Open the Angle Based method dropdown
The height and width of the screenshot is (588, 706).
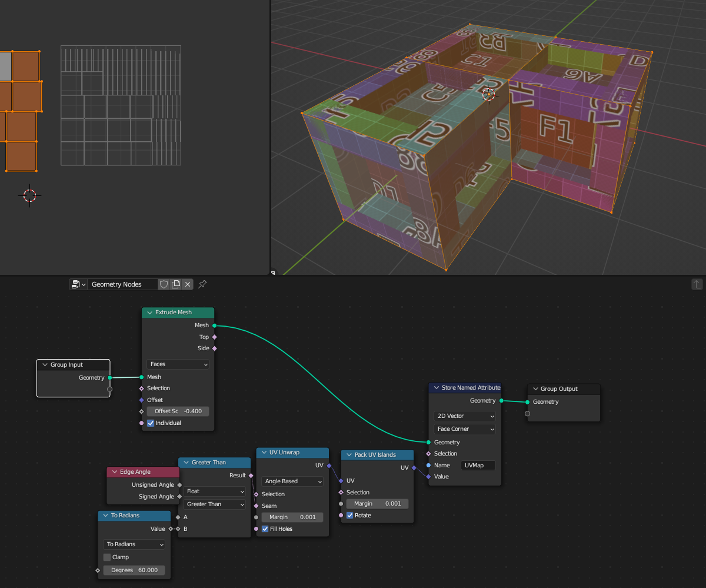[x=292, y=481]
